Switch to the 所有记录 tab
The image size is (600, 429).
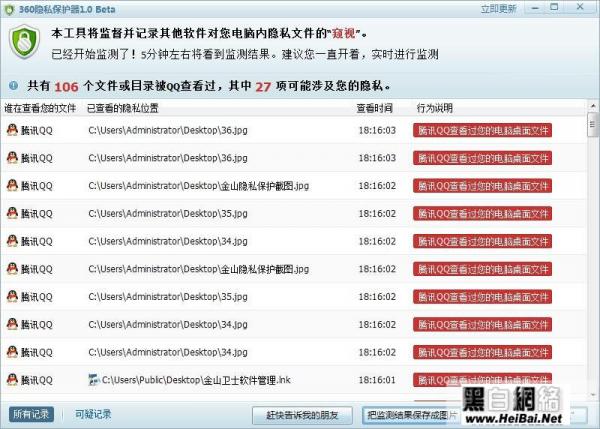click(31, 414)
